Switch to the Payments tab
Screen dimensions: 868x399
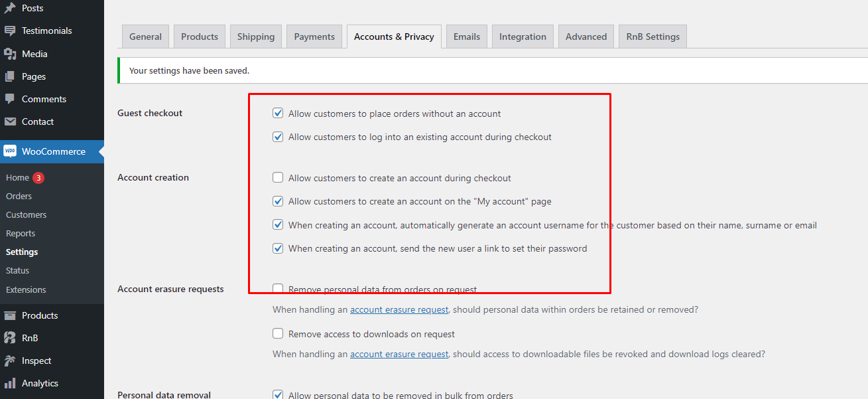pos(314,37)
